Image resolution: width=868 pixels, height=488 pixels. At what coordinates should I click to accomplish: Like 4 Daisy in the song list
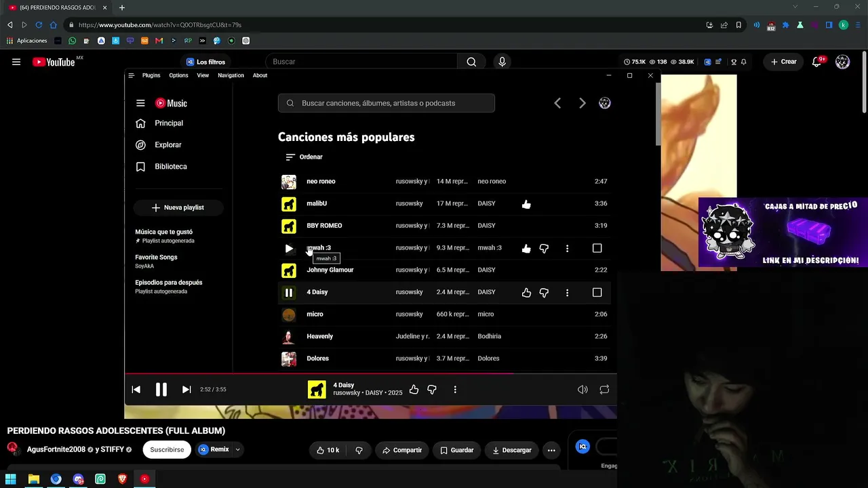click(526, 292)
